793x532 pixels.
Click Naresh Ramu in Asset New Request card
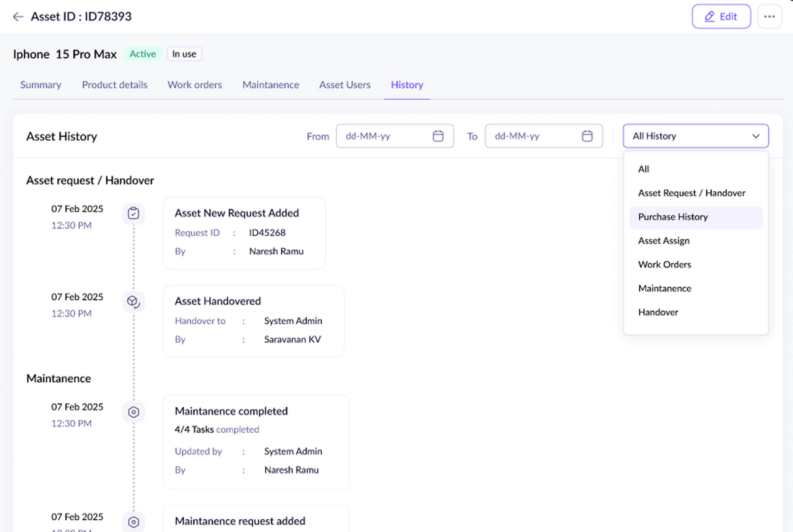pos(276,251)
